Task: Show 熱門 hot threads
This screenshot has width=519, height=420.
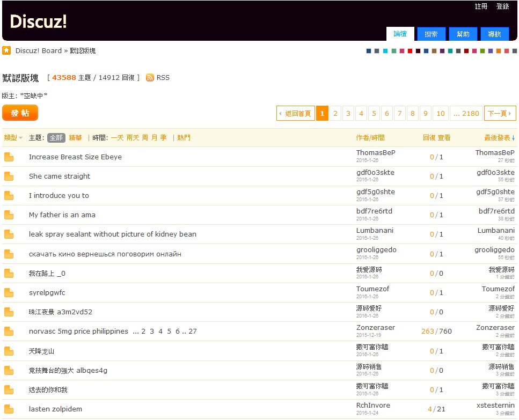Action: 184,137
